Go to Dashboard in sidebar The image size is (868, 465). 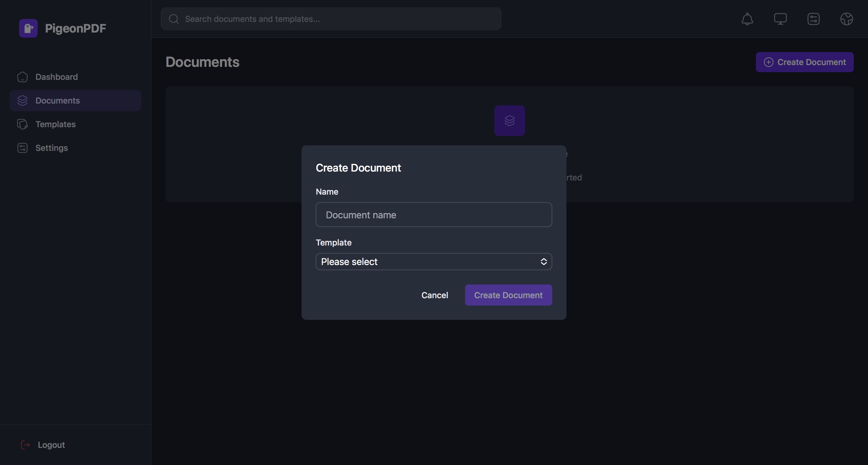pyautogui.click(x=75, y=77)
